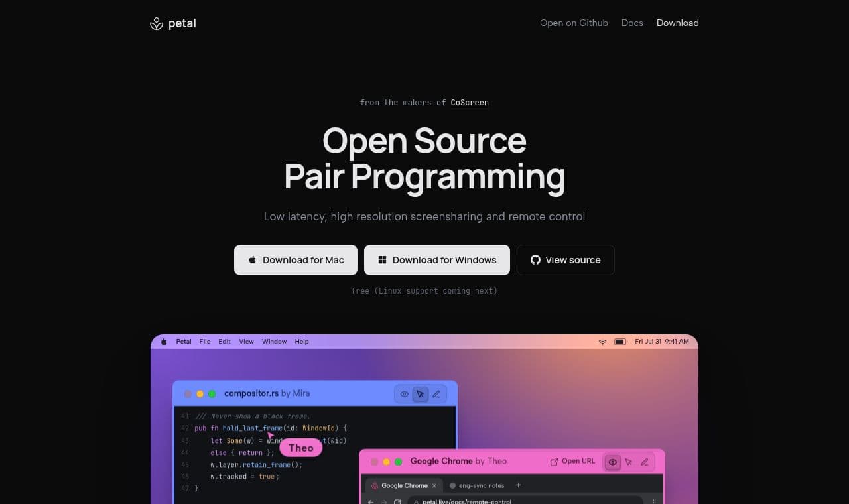The height and width of the screenshot is (504, 849).
Task: Click the w.layer.retain_frame() code line
Action: (256, 464)
